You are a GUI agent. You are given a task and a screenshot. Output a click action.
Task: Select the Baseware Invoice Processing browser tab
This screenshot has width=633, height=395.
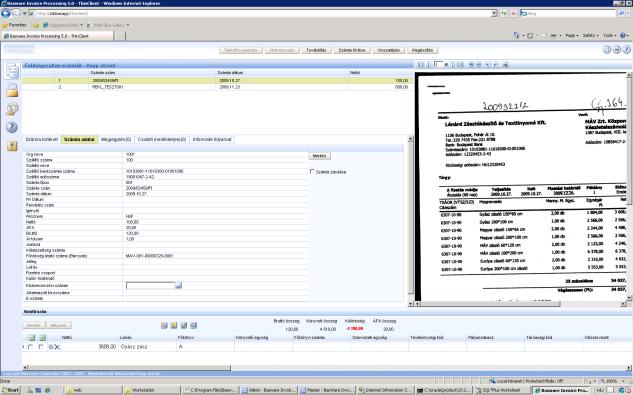(57, 36)
